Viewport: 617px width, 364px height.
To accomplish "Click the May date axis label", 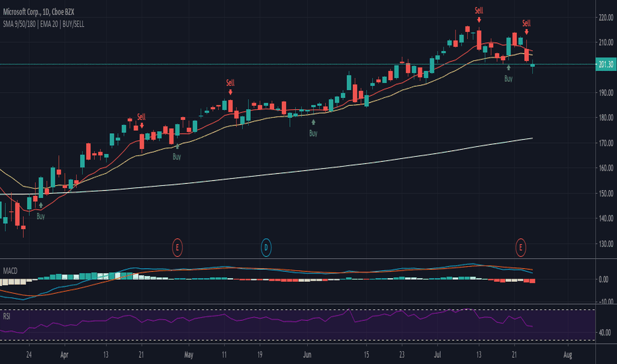I will coord(189,355).
